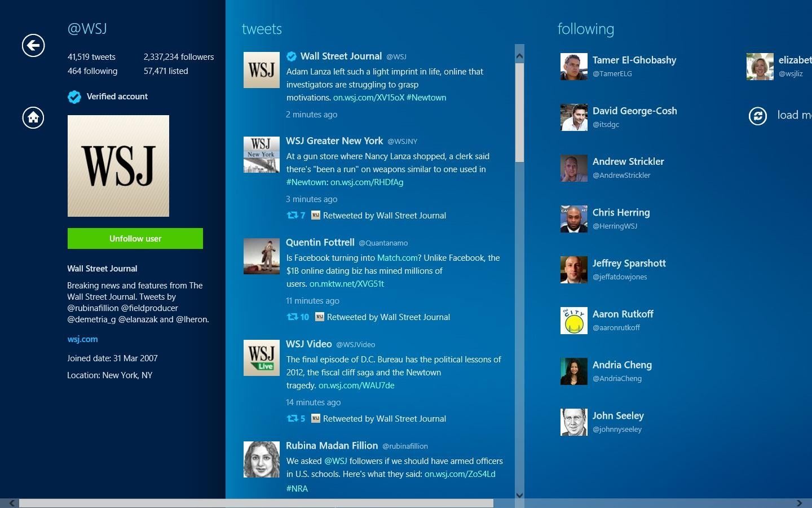
Task: Open the Match.com link in Quentin's tweet
Action: (x=398, y=258)
